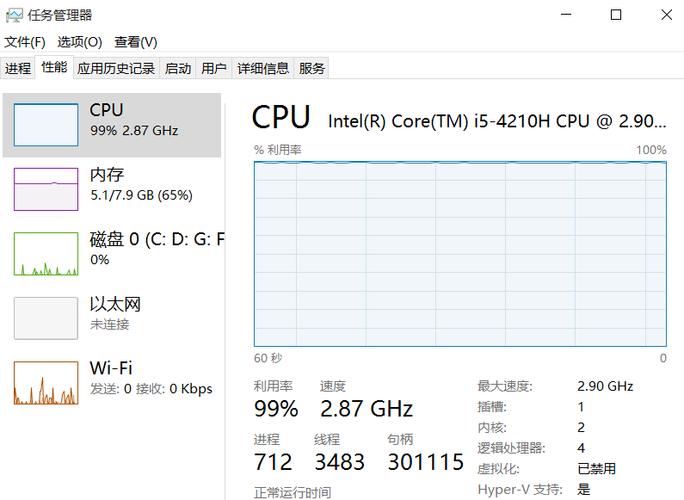684x500 pixels.
Task: Maximize the Task Manager window
Action: pyautogui.click(x=616, y=15)
